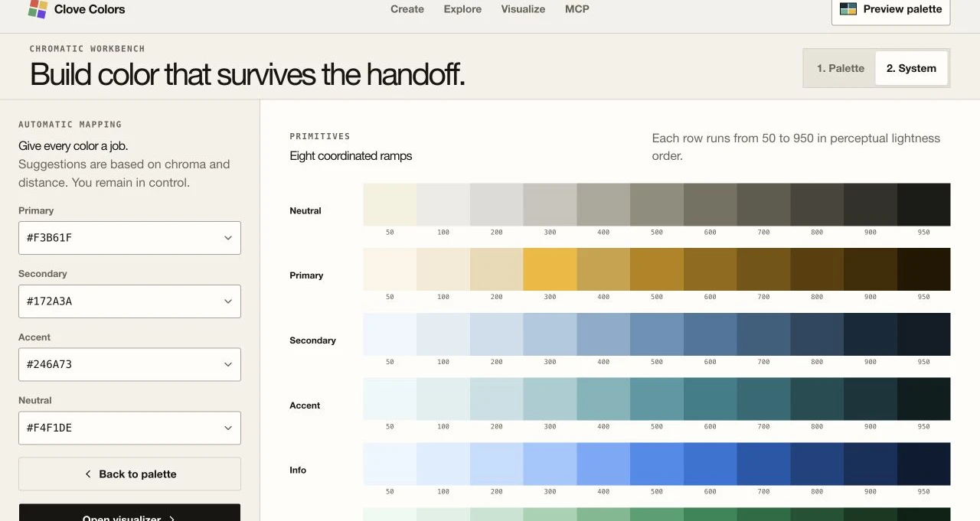Go to the Visualize menu item
This screenshot has width=980, height=521.
[x=523, y=9]
